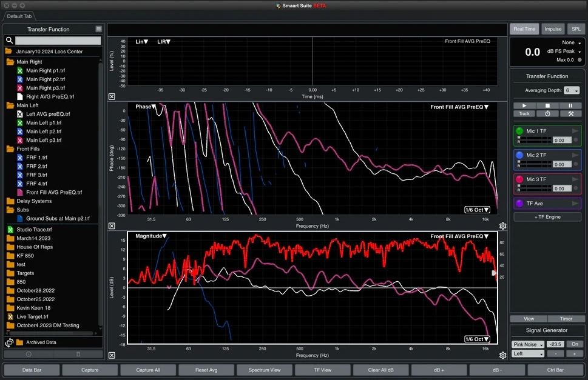This screenshot has width=588, height=380.
Task: Click the pink trace icon beside Main Left p3.trf
Action: [x=20, y=140]
